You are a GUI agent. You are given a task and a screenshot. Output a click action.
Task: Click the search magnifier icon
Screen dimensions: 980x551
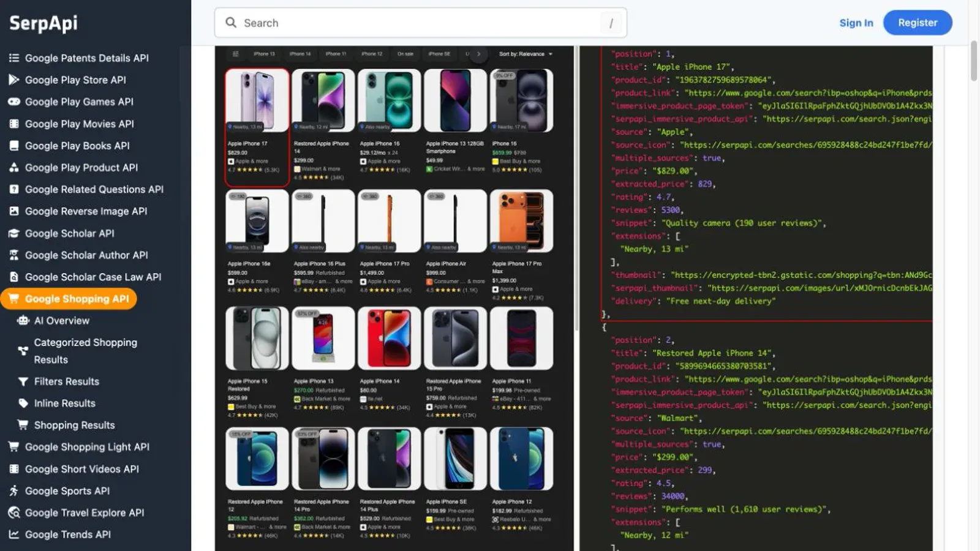[x=231, y=23]
